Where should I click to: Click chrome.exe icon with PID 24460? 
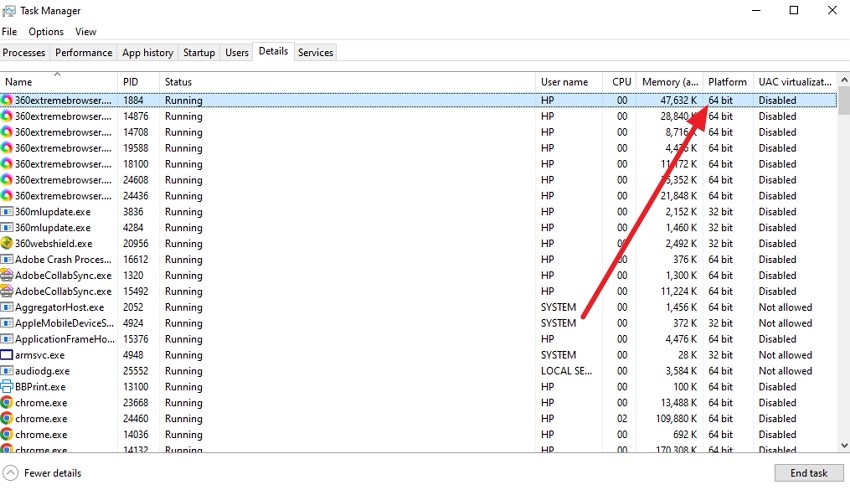point(7,418)
